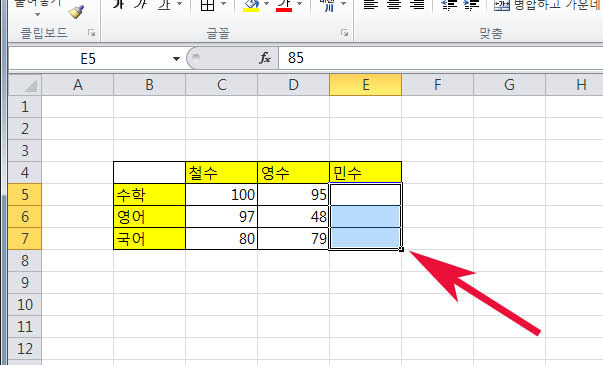
Task: Select the cell labeled 국어
Action: pyautogui.click(x=150, y=238)
